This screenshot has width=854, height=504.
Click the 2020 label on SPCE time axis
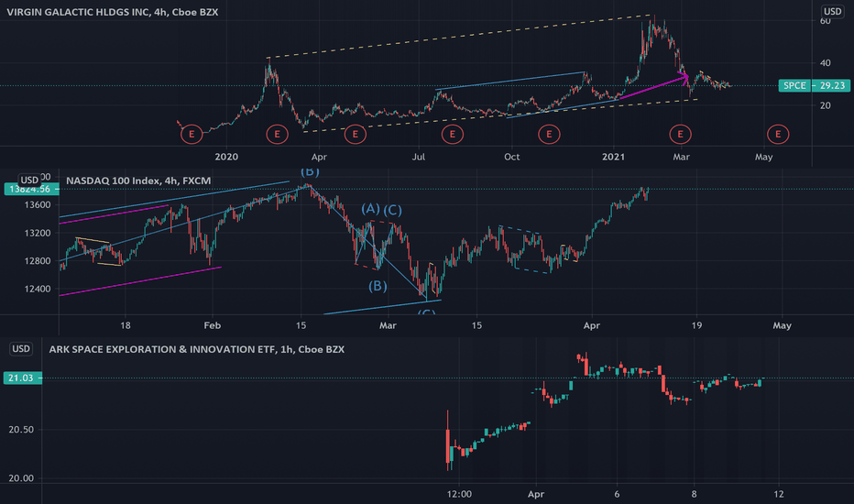[x=226, y=157]
